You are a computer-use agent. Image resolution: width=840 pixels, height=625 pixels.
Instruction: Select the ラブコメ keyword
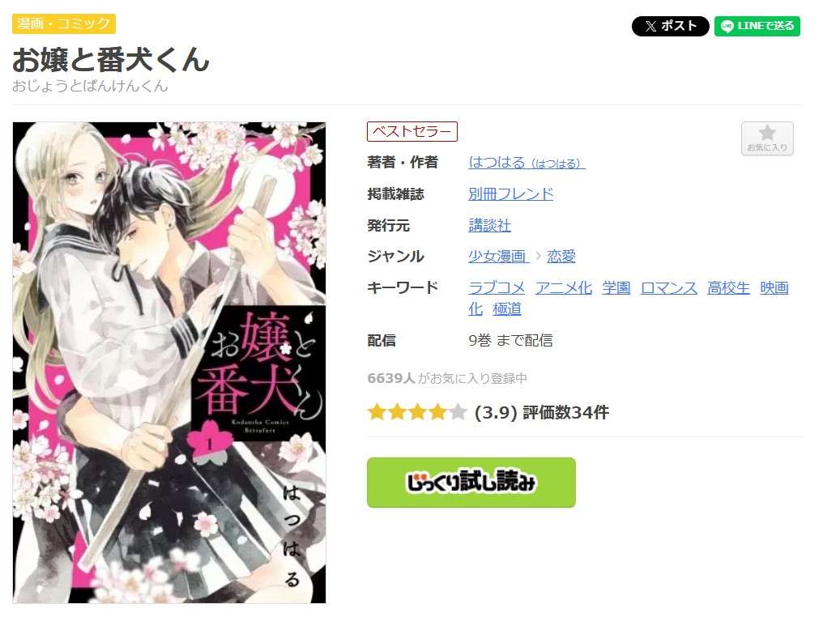[497, 288]
